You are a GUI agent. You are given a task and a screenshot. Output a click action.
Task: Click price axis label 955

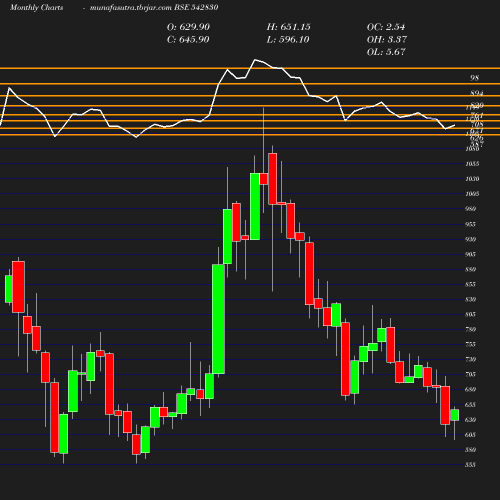[470, 224]
